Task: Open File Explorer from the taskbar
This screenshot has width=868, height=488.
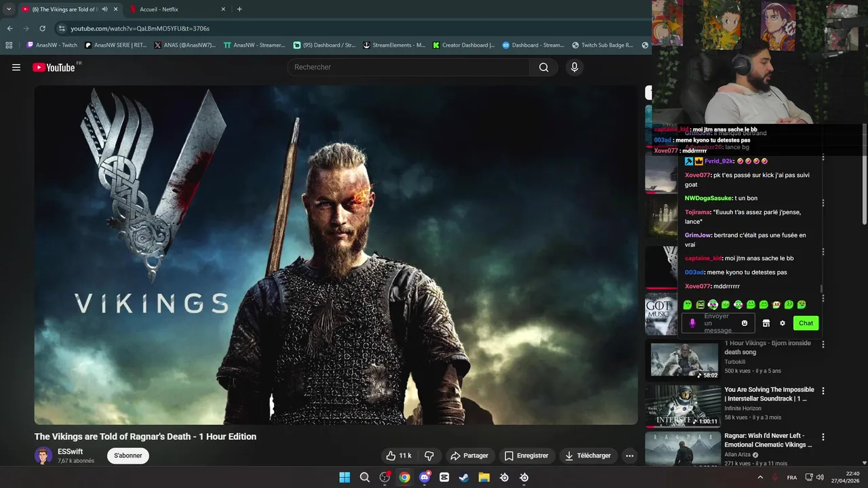Action: [484, 477]
